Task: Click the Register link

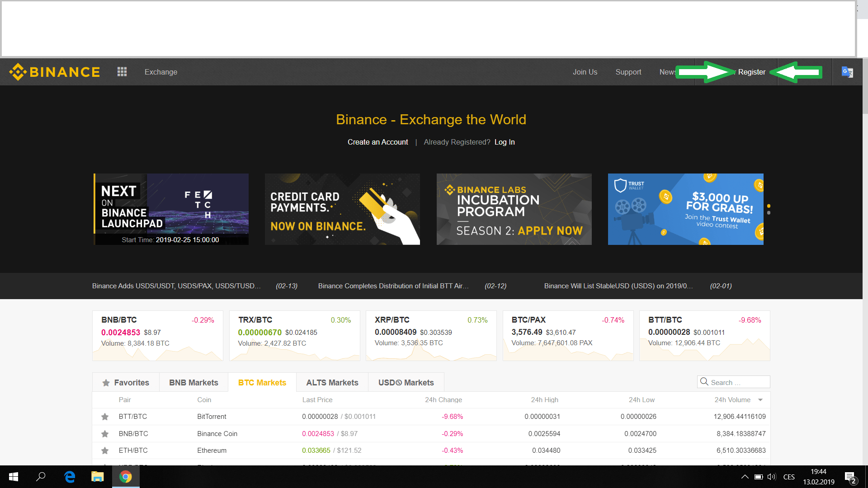Action: (752, 72)
